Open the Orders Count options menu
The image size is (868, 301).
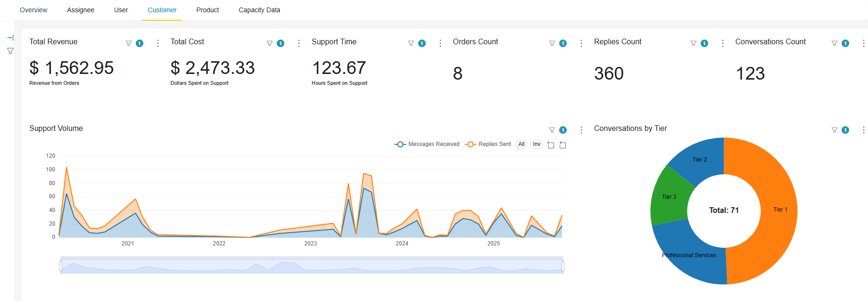tap(581, 43)
